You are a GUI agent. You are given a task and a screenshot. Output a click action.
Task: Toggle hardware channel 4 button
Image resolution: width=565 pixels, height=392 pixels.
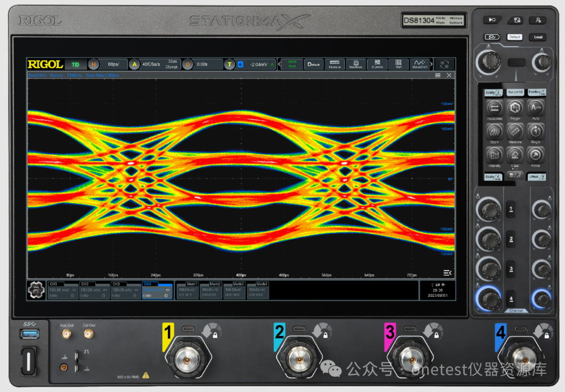click(x=511, y=298)
